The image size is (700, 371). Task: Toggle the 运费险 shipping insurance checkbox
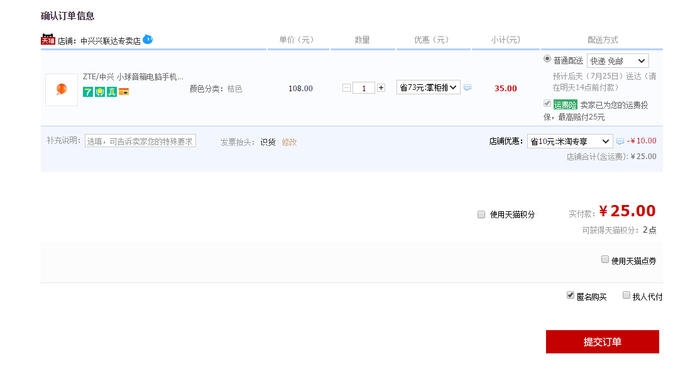pyautogui.click(x=547, y=104)
